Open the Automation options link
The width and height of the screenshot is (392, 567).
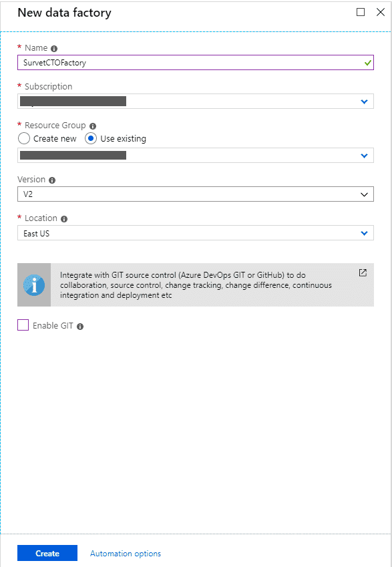pos(126,553)
